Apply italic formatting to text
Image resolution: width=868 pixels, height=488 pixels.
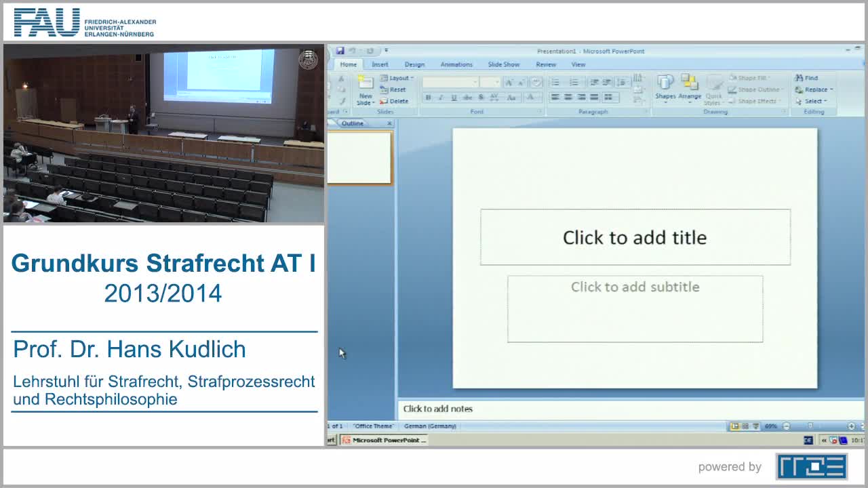(440, 96)
